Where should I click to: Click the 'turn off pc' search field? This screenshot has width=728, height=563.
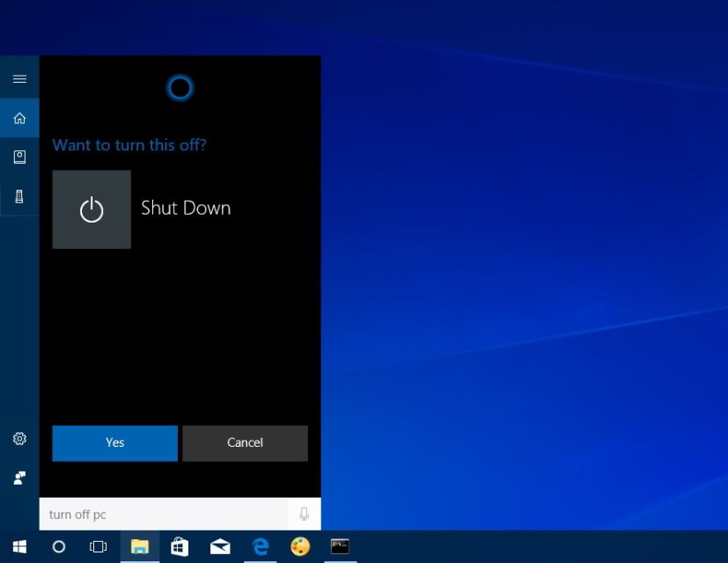coord(158,514)
